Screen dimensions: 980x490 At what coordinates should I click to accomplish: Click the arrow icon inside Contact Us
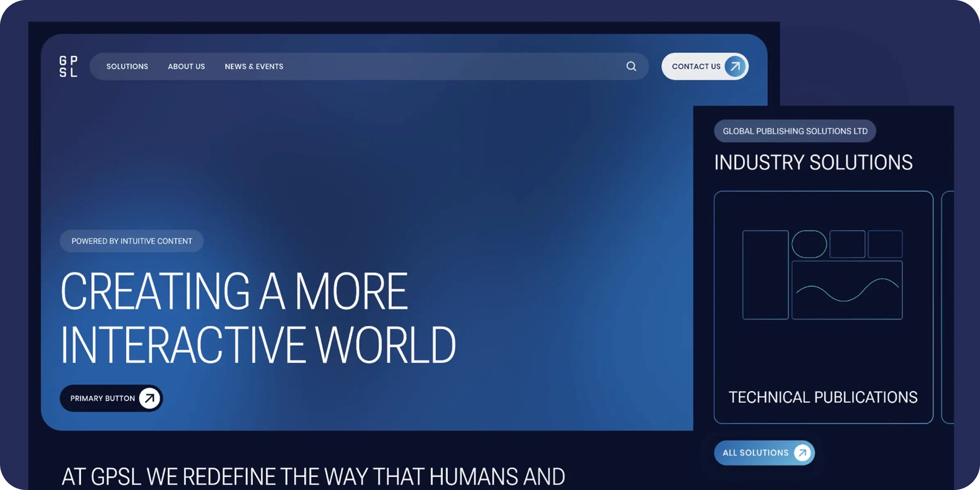point(735,66)
